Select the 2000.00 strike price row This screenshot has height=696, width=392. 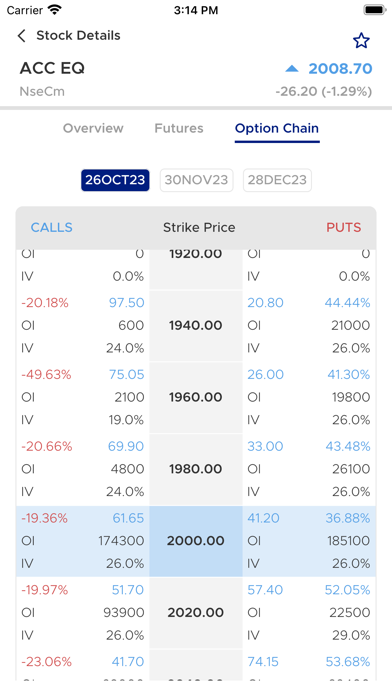pos(196,541)
